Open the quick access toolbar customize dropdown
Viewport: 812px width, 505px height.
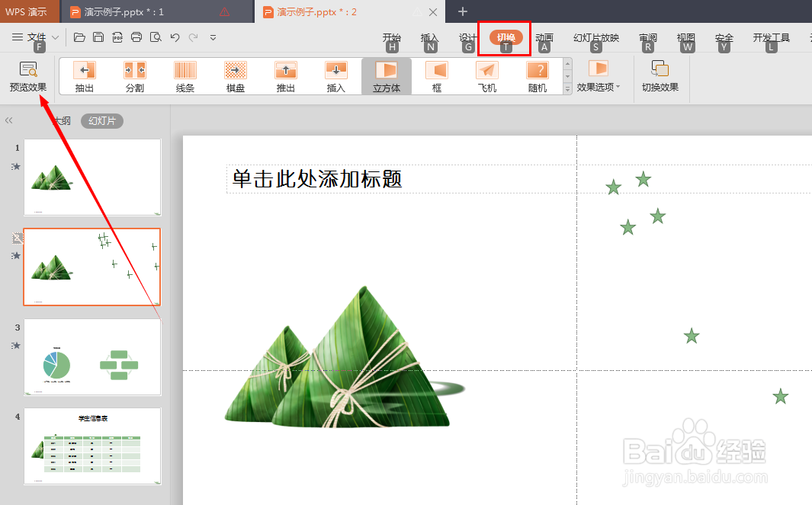213,37
